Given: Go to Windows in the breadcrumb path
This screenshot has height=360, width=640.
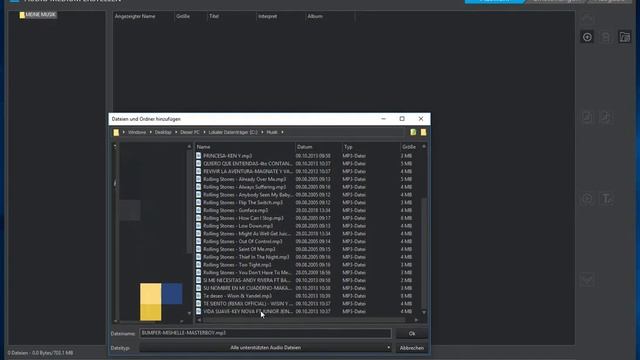Looking at the screenshot, I should click(137, 132).
